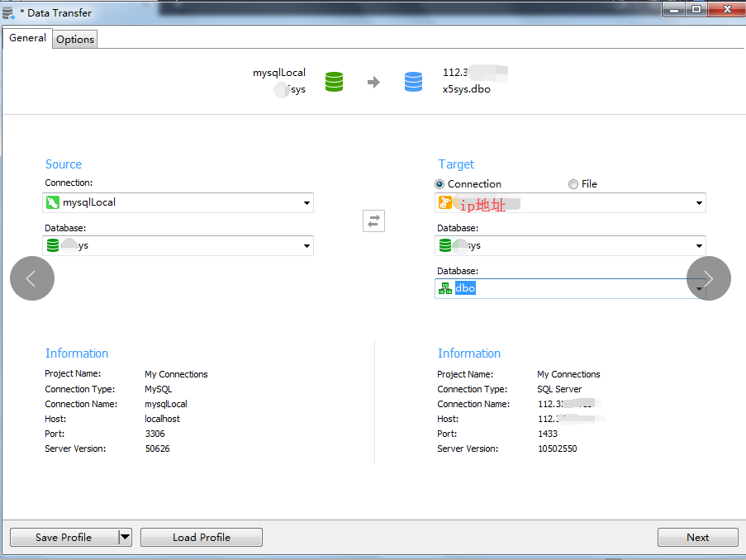Click the dbo schema icon
Viewport: 746px width, 560px height.
445,288
